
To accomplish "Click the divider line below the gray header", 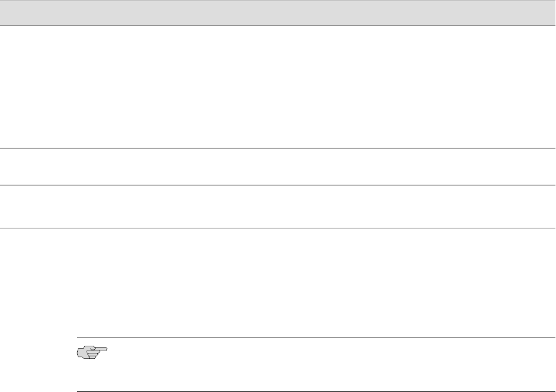I will click(x=278, y=26).
